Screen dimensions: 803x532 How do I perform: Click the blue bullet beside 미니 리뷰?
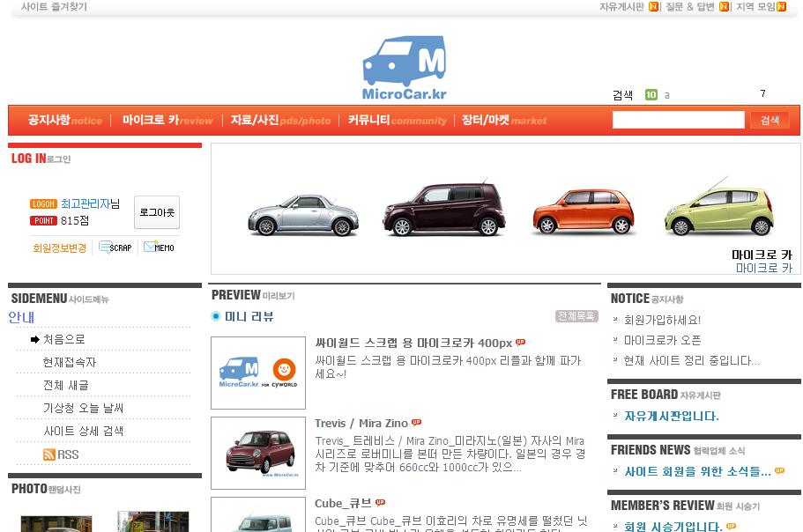tap(216, 316)
